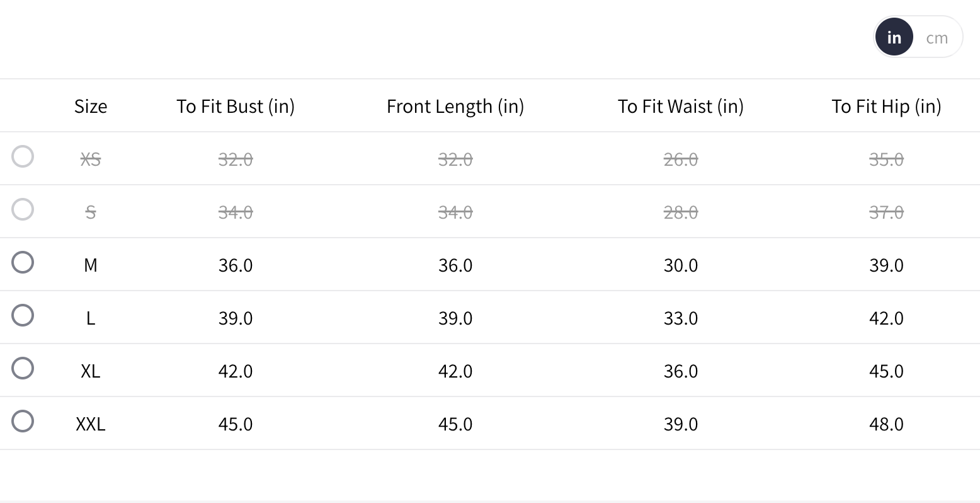
Task: Click the strikethrough XS size label
Action: [x=91, y=159]
